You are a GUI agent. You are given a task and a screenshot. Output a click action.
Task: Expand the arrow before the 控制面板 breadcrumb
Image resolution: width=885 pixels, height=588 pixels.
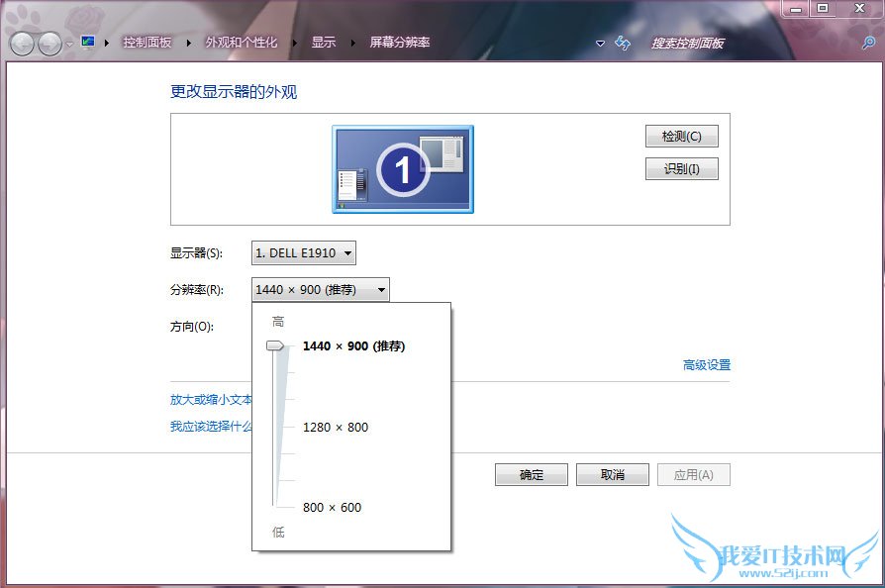coord(107,43)
